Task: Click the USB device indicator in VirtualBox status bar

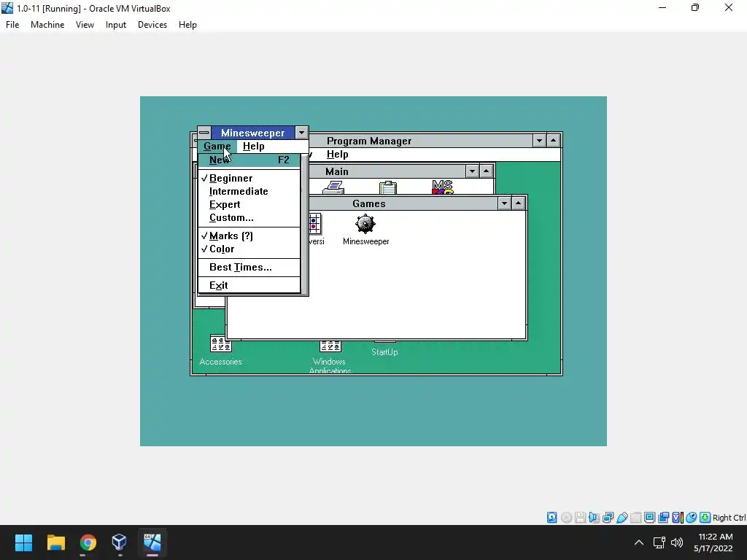Action: pyautogui.click(x=622, y=518)
